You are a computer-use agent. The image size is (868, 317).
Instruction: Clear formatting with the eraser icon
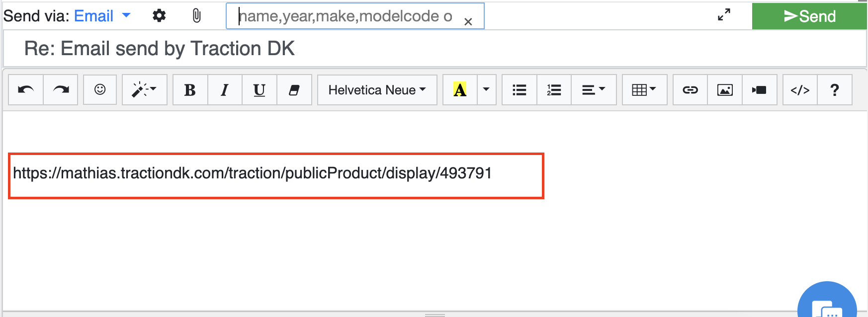[x=294, y=90]
